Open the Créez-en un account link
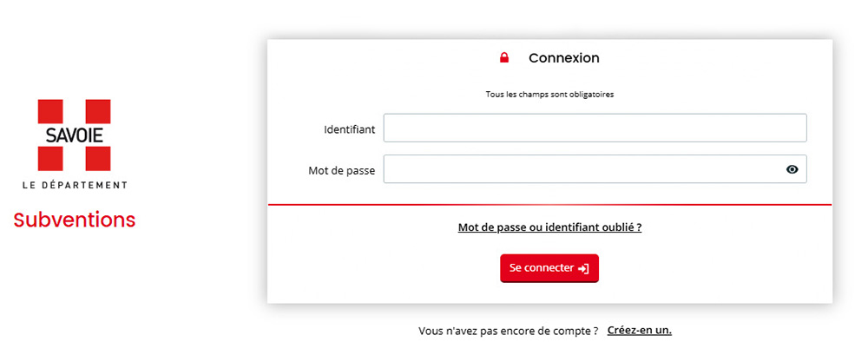 click(640, 331)
